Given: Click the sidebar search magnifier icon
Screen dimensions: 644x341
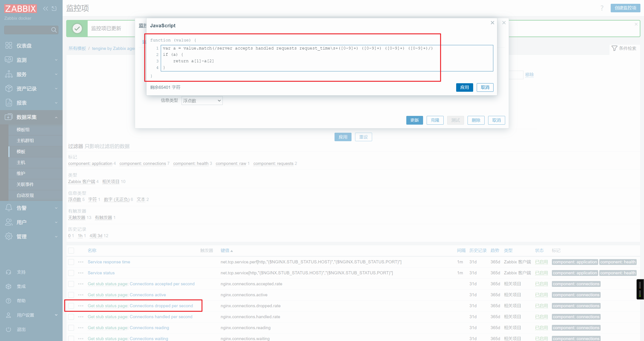Looking at the screenshot, I should (54, 30).
